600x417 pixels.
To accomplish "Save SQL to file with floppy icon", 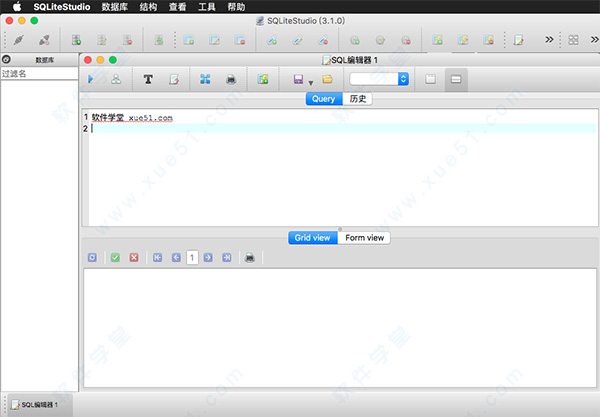I will (298, 79).
